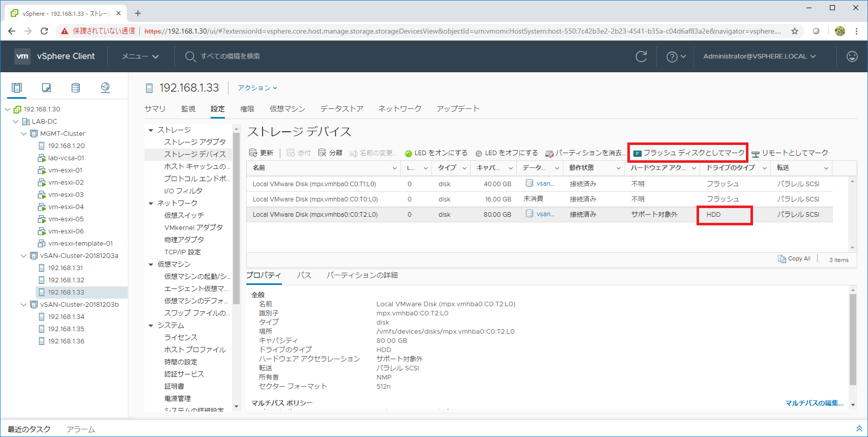868x437 pixels.
Task: Open the アクション actions dropdown
Action: (x=257, y=88)
